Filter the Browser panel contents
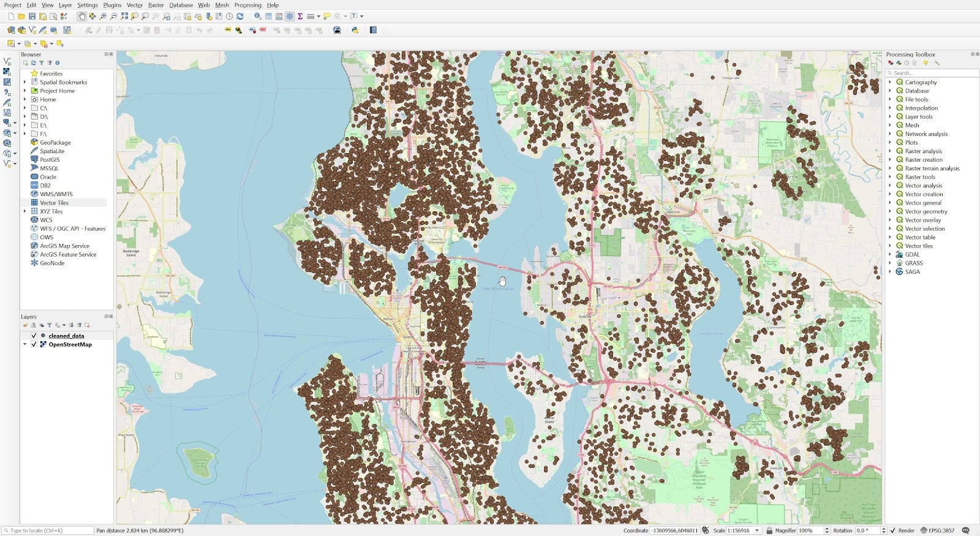Screen dimensions: 980x536 pos(42,62)
